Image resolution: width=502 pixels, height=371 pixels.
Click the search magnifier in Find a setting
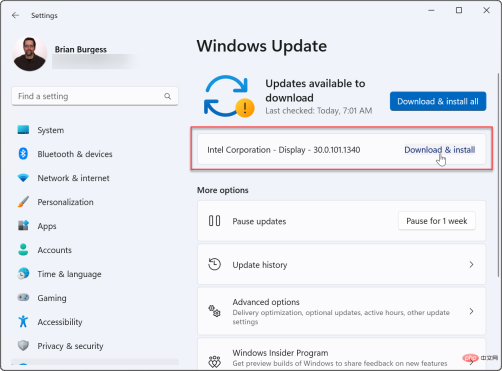tap(168, 96)
